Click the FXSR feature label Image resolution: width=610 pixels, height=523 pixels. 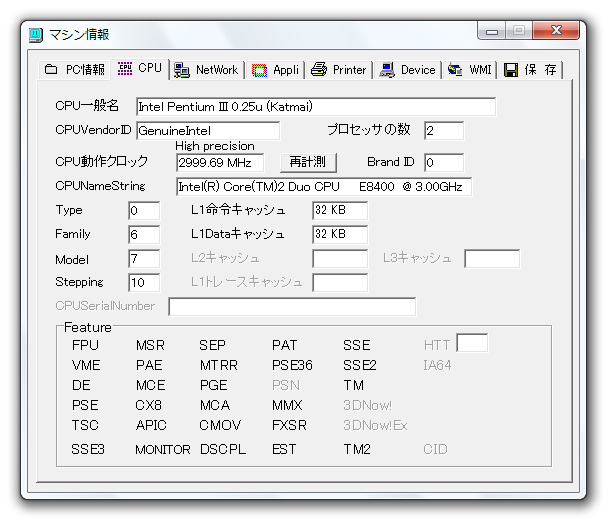click(x=289, y=425)
